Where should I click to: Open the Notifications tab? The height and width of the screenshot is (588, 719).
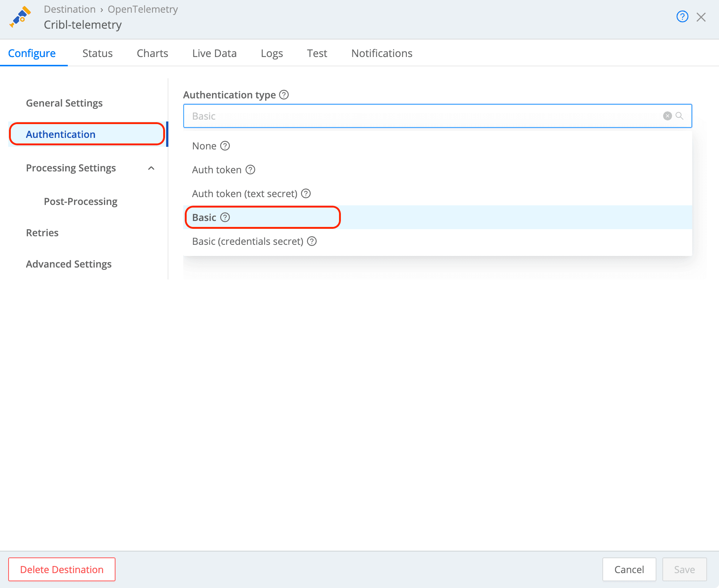[381, 53]
